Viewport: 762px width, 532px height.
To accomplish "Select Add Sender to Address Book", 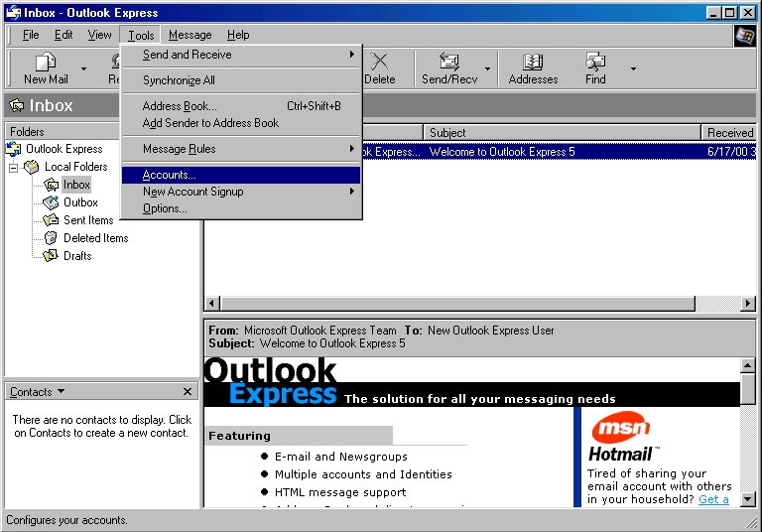I will pyautogui.click(x=241, y=122).
